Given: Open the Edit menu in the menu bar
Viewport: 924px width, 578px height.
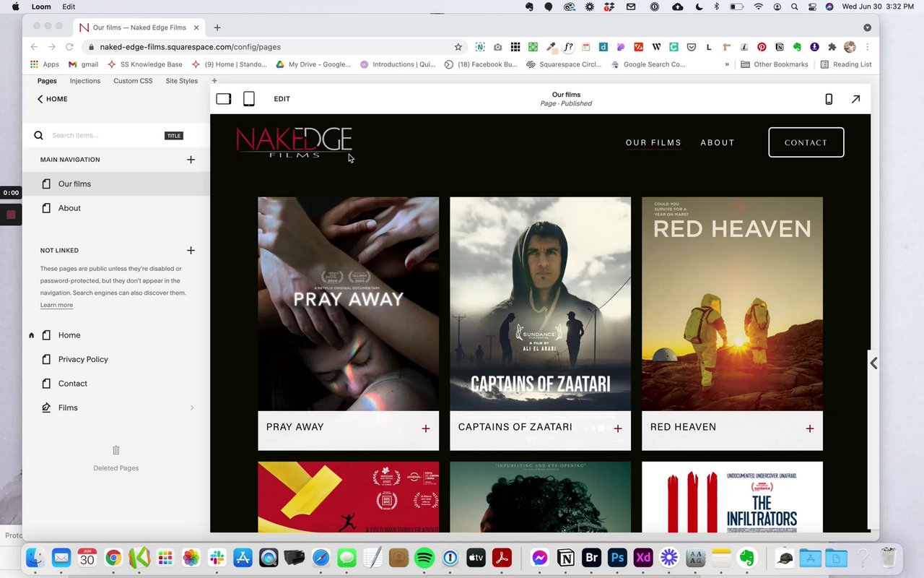Looking at the screenshot, I should [x=69, y=7].
